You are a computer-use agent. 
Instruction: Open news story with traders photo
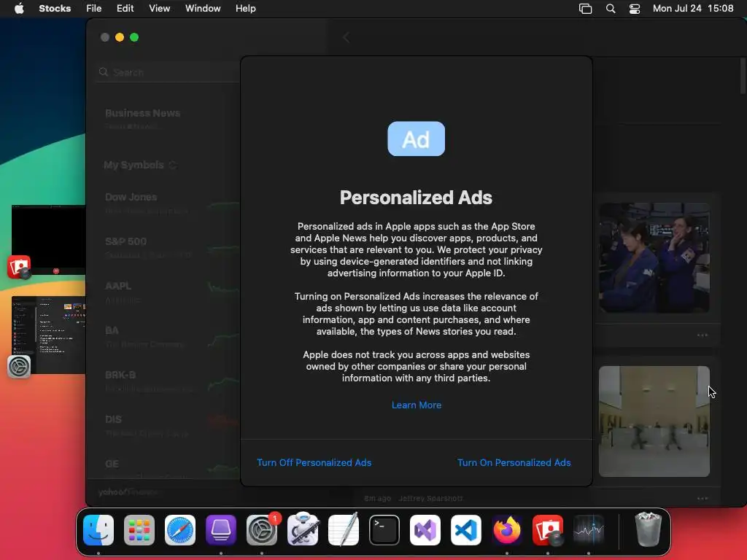click(x=654, y=258)
